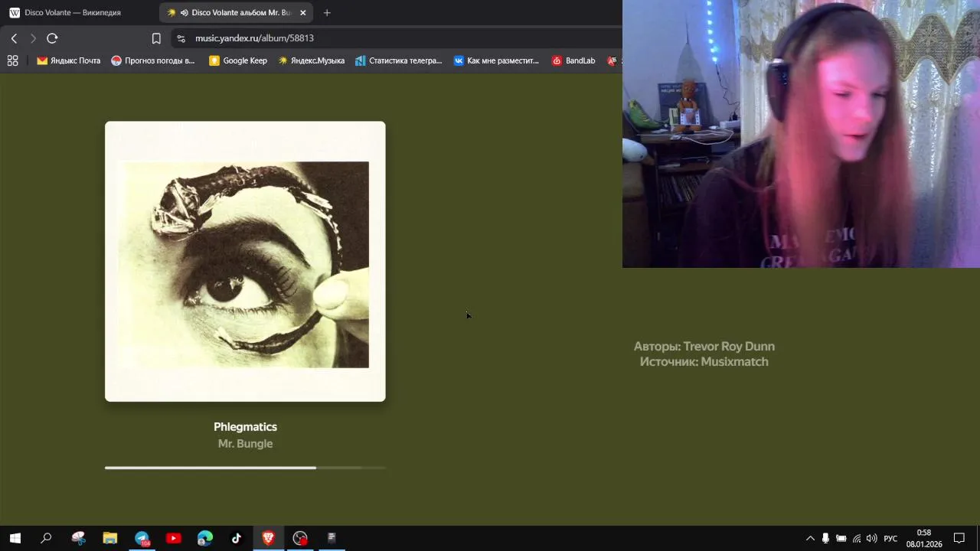Screen dimensions: 980x551
Task: Open artist Mr. Bungle under the track title
Action: click(x=245, y=444)
